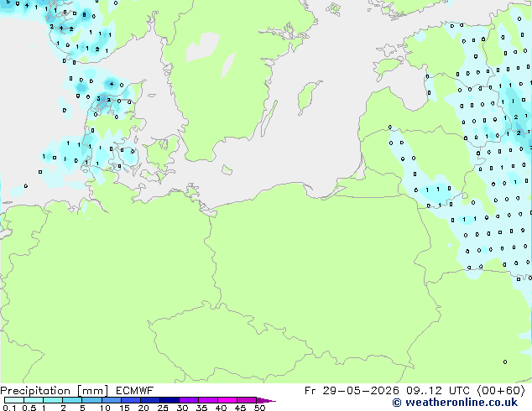The width and height of the screenshot is (532, 411).
Task: Click the legend label "35"
Action: (x=201, y=408)
